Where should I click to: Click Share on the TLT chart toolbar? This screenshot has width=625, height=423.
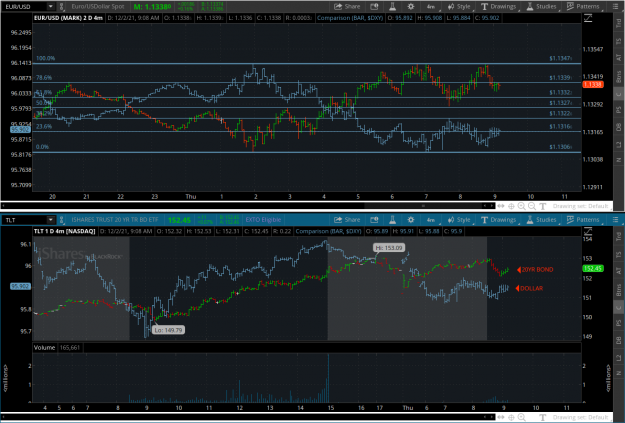347,220
